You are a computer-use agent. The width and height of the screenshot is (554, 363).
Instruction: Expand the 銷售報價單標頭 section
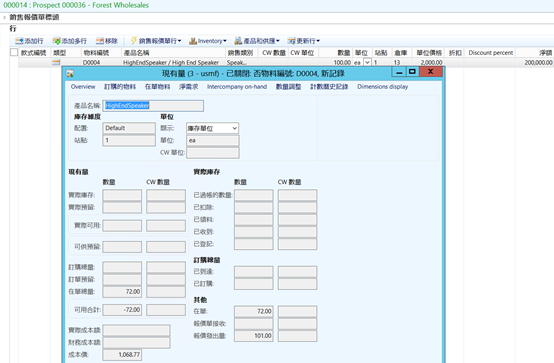[5, 17]
